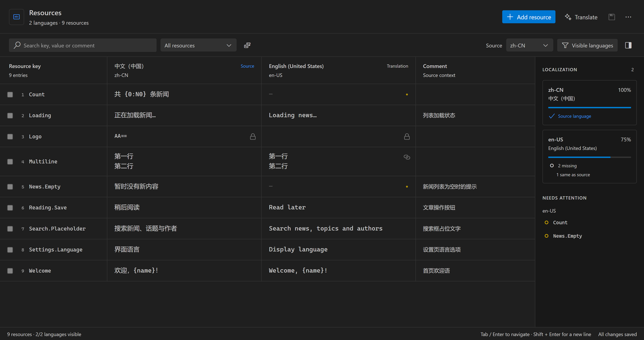The height and width of the screenshot is (340, 644).
Task: Click the en-US 75% progress bar
Action: click(589, 157)
